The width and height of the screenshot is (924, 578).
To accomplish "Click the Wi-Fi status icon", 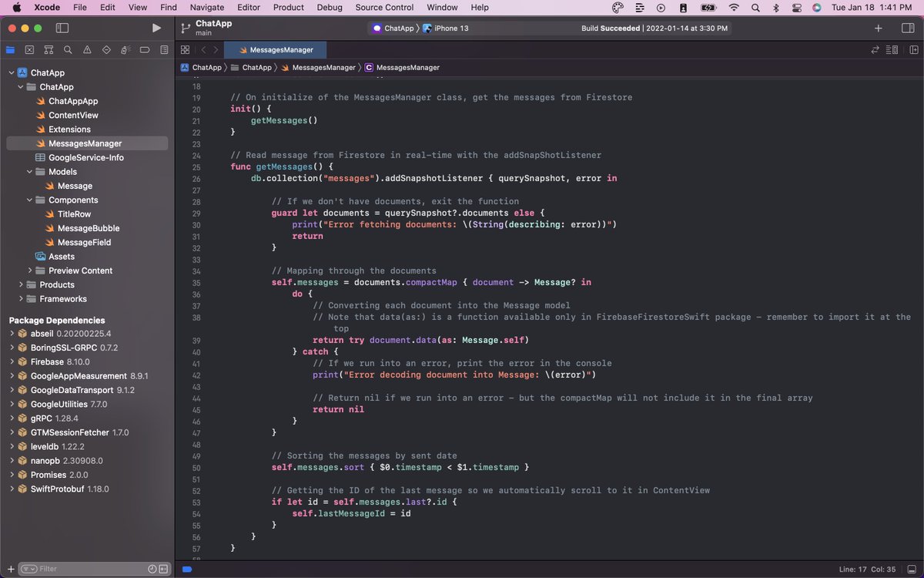I will (734, 8).
